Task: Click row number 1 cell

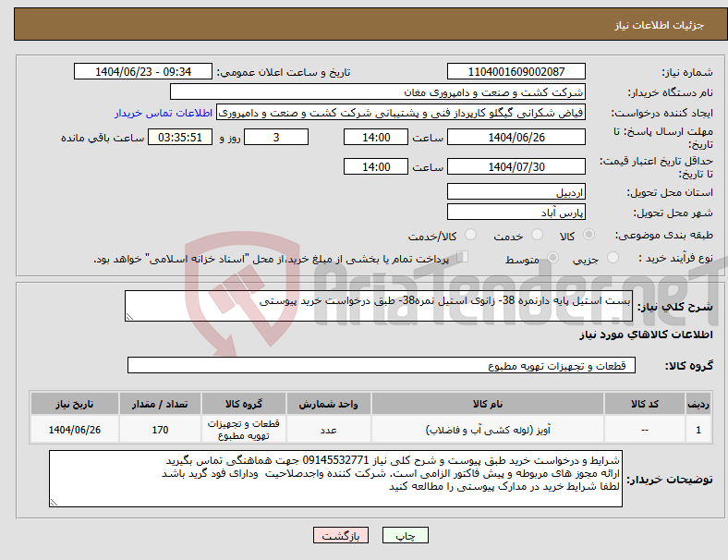Action: click(698, 430)
